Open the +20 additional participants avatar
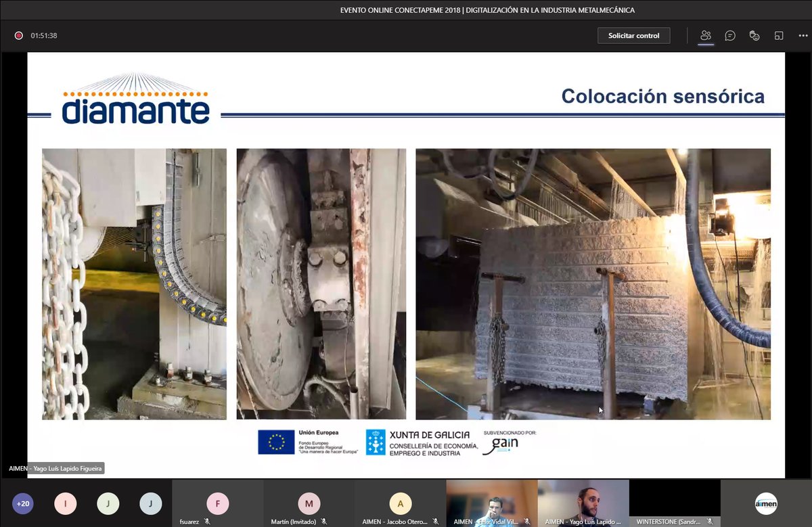Screen dimensions: 812x527 pyautogui.click(x=23, y=503)
